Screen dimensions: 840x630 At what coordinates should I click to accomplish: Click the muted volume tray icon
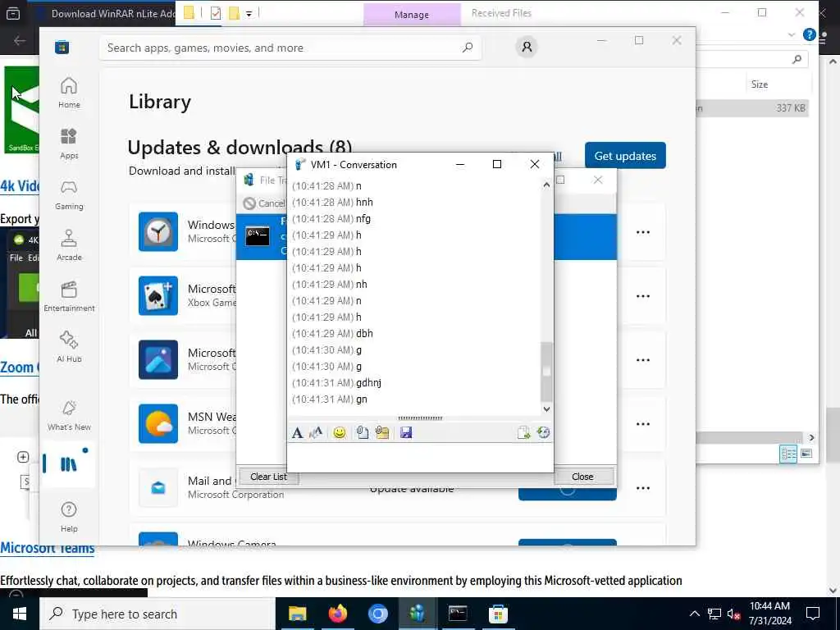(734, 614)
